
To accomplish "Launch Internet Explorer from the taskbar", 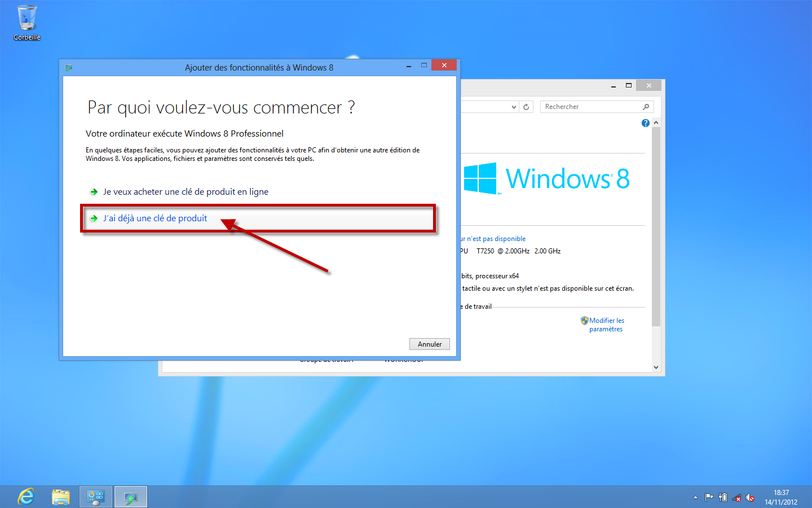I will coord(26,497).
